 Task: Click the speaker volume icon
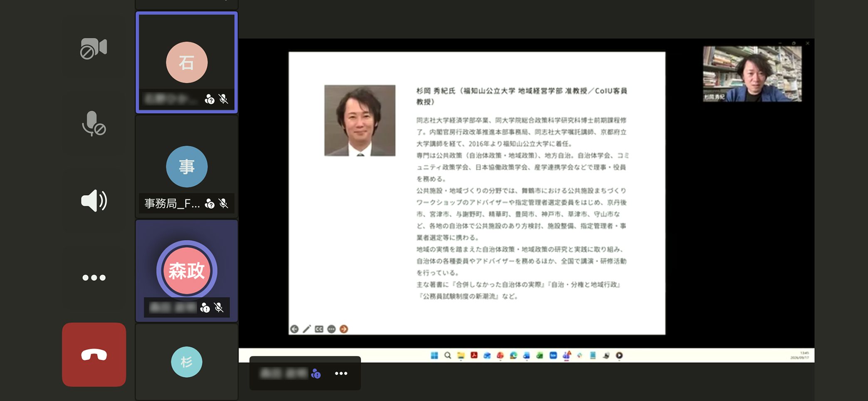[94, 201]
